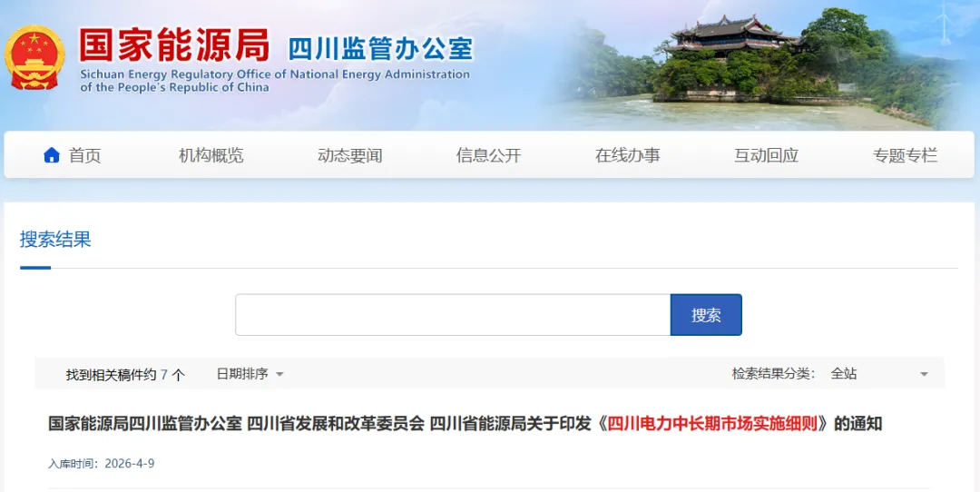This screenshot has width=980, height=492.
Task: Open the 日期排序 sort dropdown
Action: coord(250,374)
